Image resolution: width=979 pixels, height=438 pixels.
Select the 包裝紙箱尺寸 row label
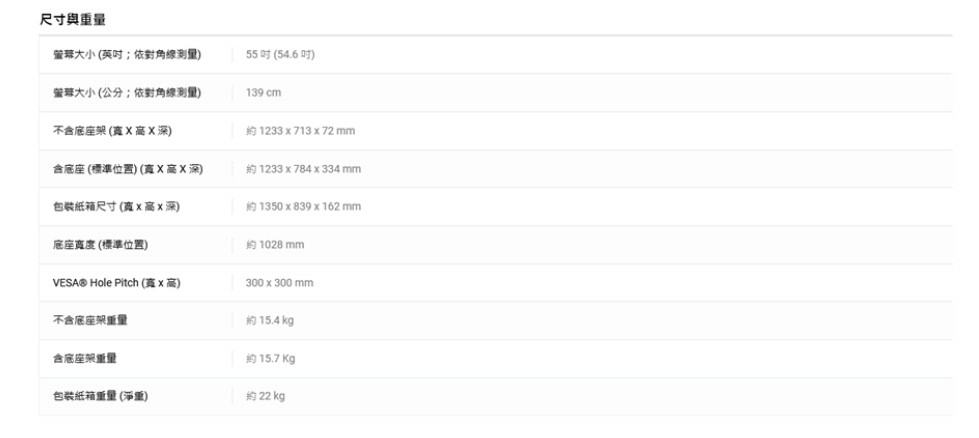click(x=116, y=206)
